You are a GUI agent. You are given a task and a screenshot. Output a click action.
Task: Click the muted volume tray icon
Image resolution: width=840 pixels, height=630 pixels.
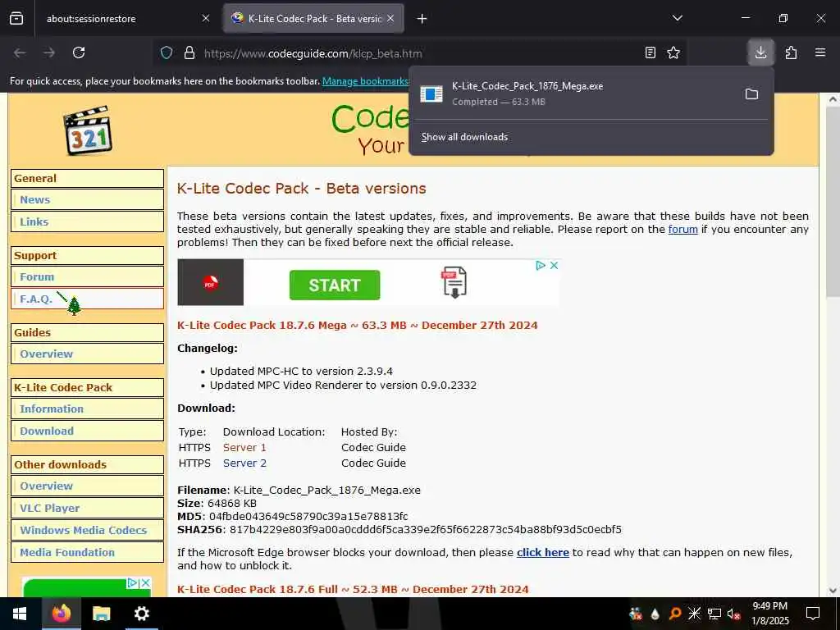[x=734, y=614]
